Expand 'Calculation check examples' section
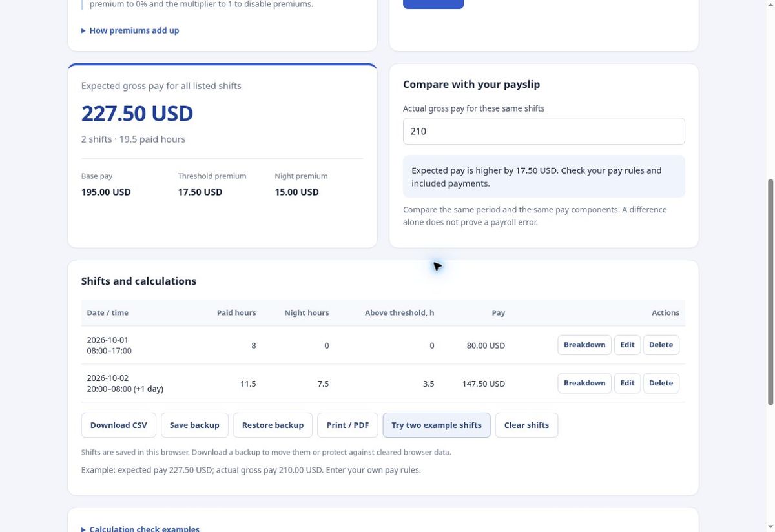The image size is (775, 532). point(140,528)
